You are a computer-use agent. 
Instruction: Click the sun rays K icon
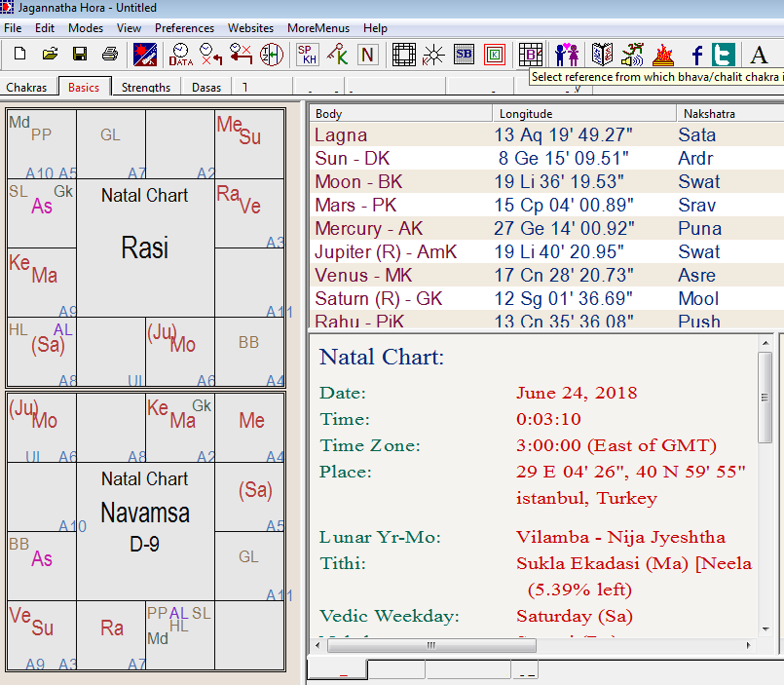click(x=433, y=54)
